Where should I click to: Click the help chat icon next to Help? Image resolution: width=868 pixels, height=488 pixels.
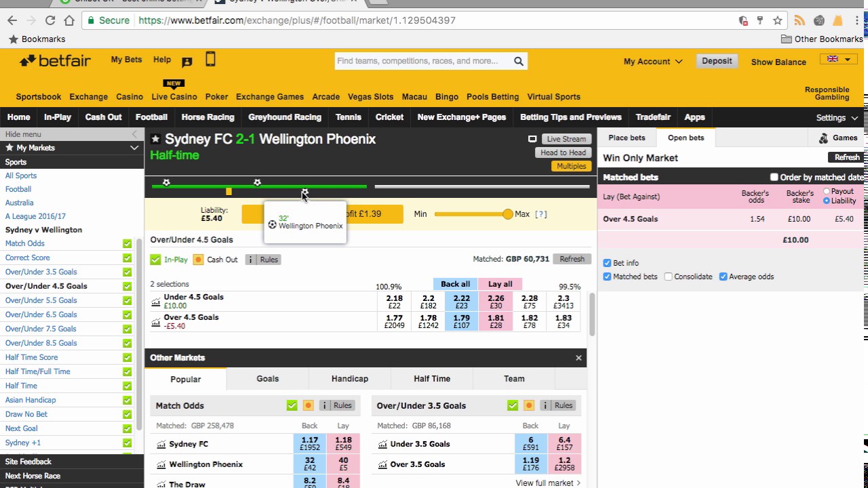187,62
